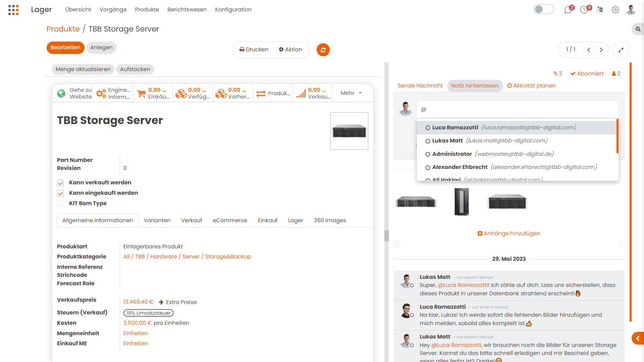
Task: Switch to the eCommerce tab
Action: pos(230,221)
